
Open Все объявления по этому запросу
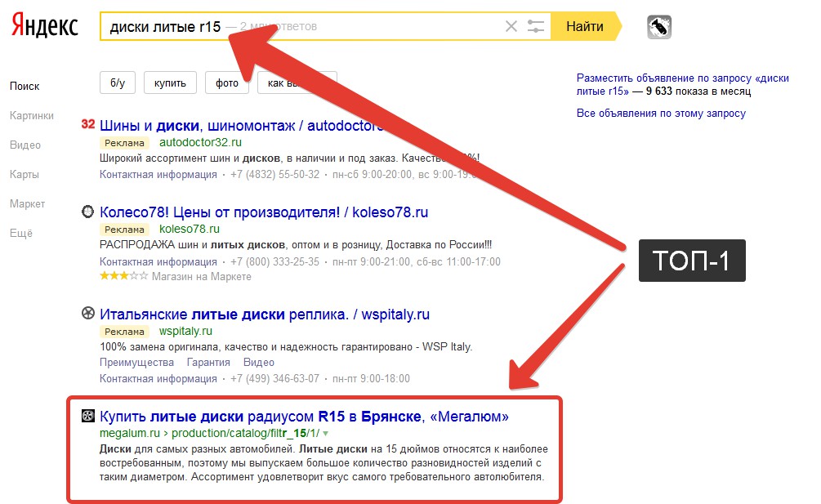click(661, 113)
